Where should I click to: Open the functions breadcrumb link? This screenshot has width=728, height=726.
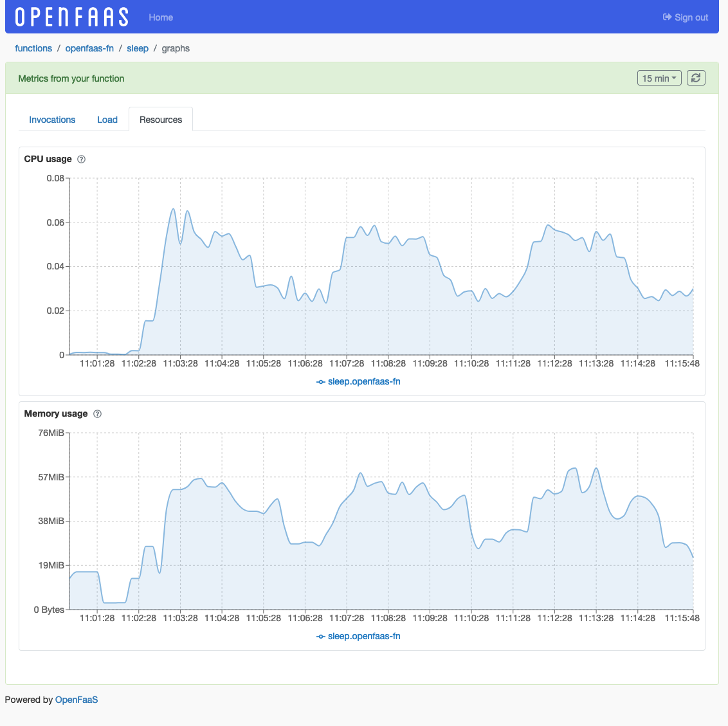33,48
